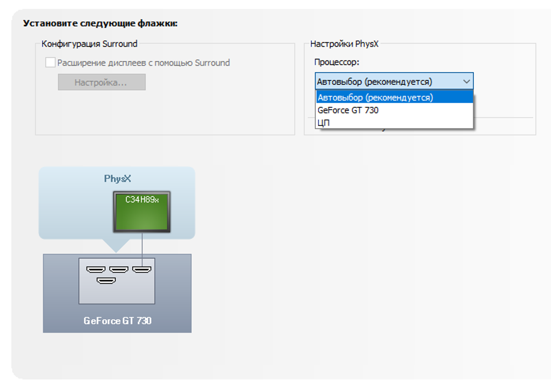Click the Процессор: label
551x392 pixels.
point(337,62)
